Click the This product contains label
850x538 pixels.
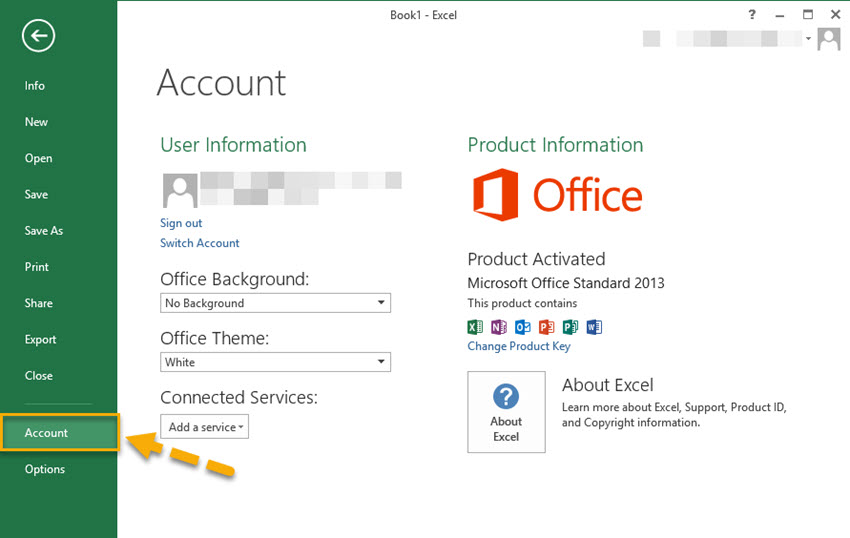[522, 303]
